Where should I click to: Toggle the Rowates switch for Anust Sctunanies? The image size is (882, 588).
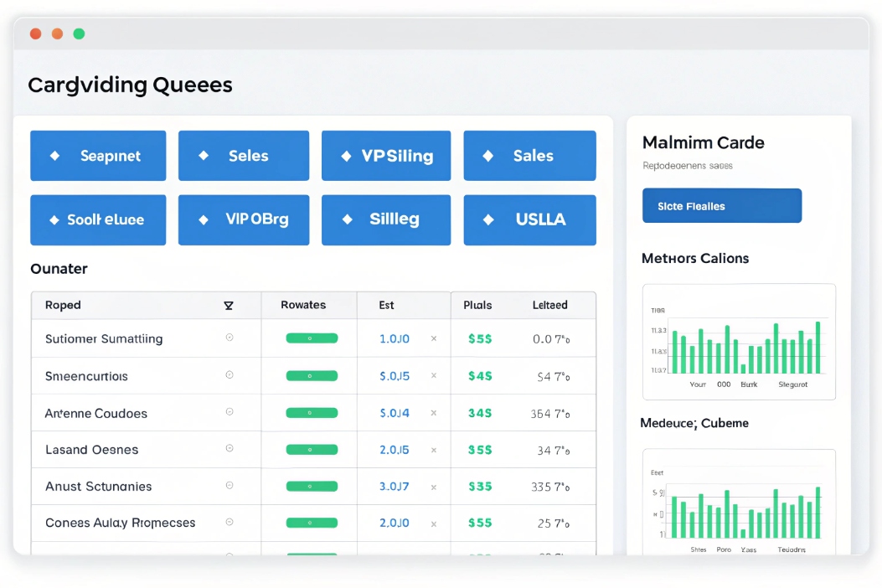(311, 486)
